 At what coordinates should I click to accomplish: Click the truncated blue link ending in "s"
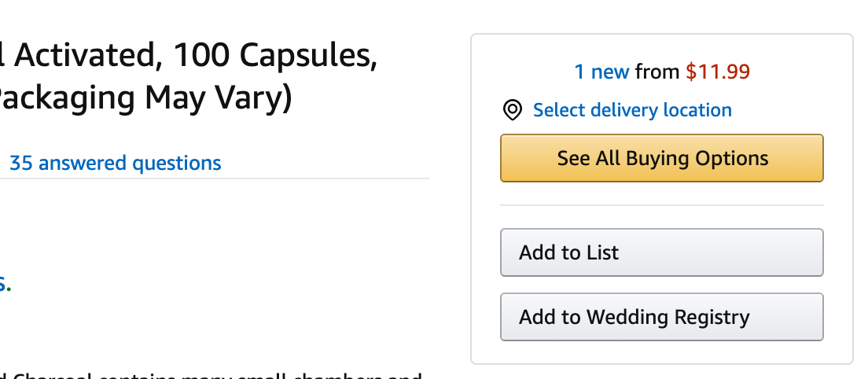(x=3, y=283)
